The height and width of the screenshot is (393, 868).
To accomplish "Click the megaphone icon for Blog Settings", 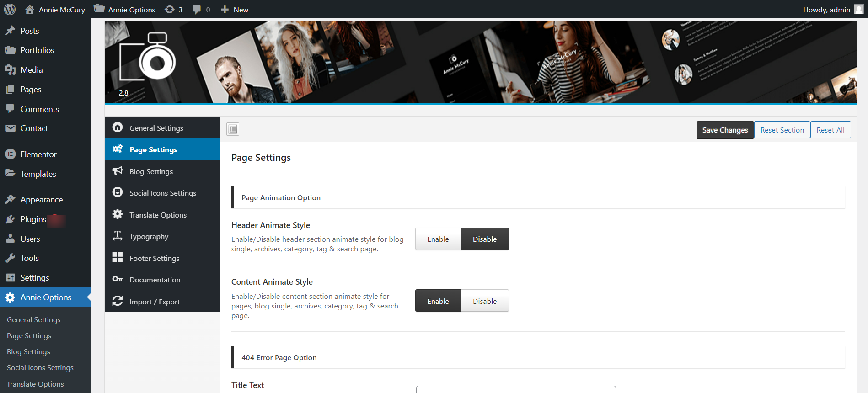I will coord(118,171).
